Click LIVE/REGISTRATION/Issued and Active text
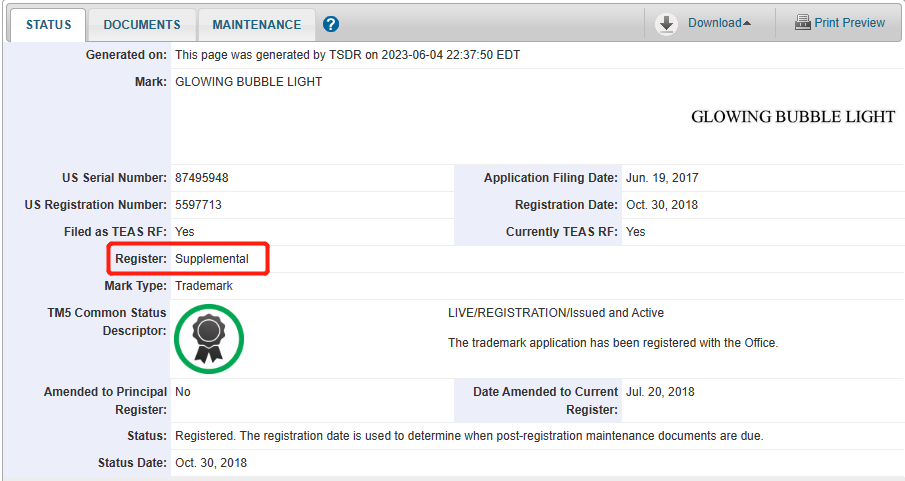905x481 pixels. [556, 313]
